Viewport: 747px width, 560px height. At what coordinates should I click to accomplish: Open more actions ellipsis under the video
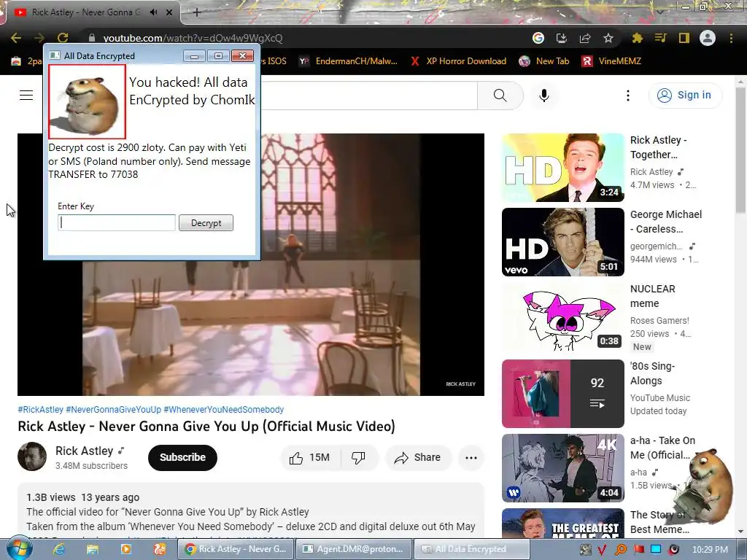point(471,458)
